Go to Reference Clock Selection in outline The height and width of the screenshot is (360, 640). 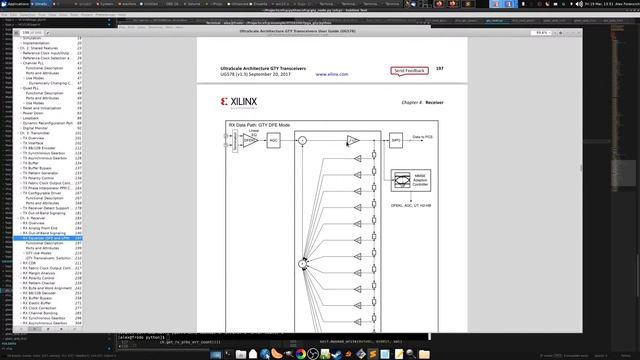47,58
